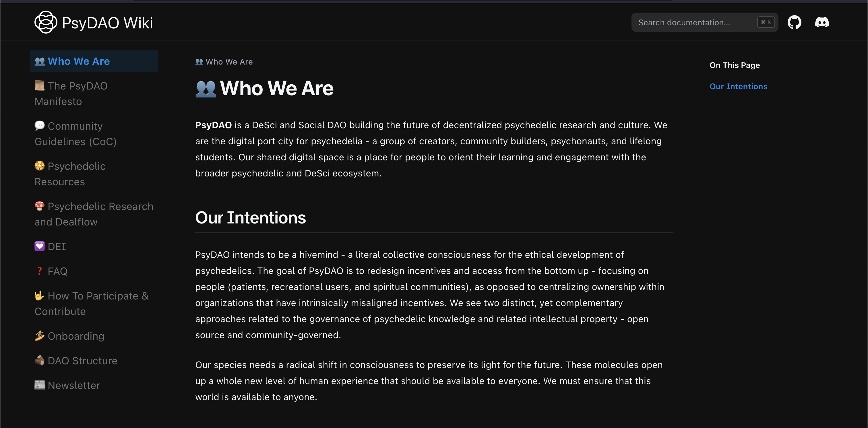
Task: Navigate to Our Intentions via On This Page
Action: (738, 86)
